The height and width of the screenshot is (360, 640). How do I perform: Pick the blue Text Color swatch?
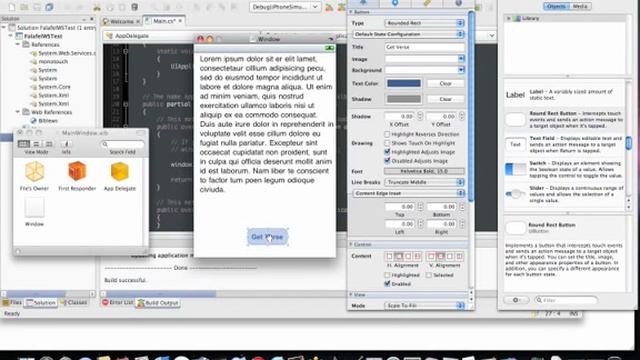(x=404, y=83)
